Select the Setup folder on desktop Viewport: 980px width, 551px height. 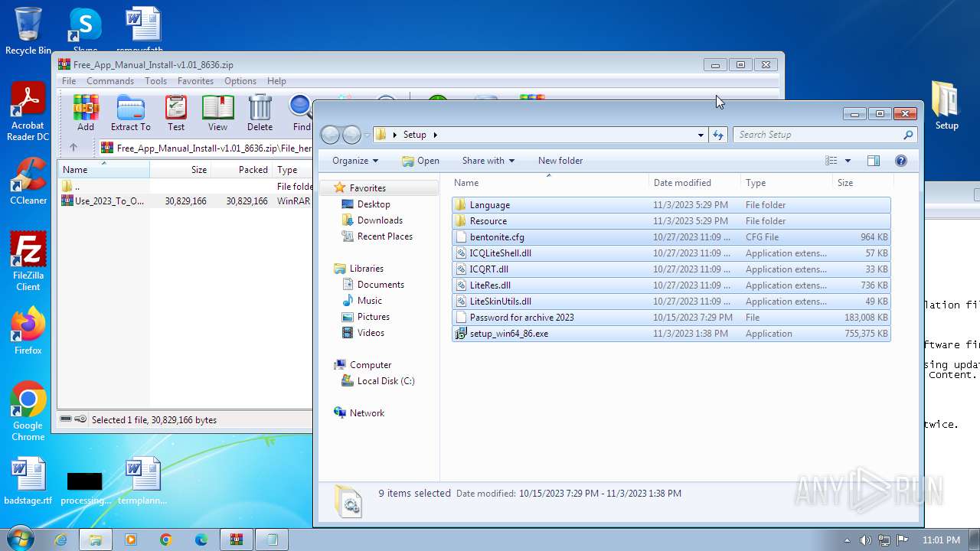pos(946,106)
